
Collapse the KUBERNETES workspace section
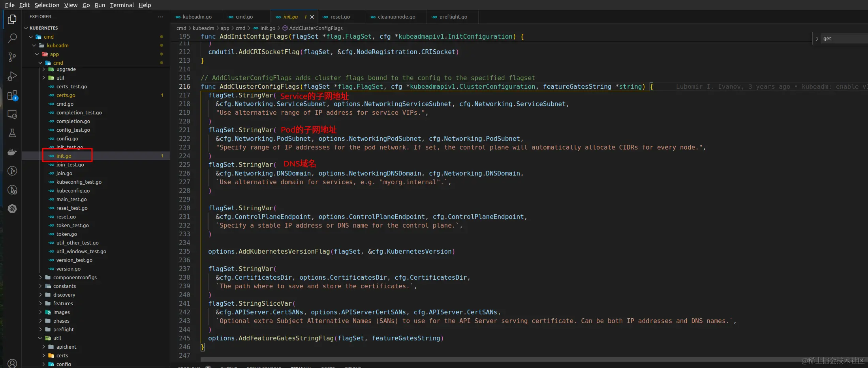click(26, 28)
